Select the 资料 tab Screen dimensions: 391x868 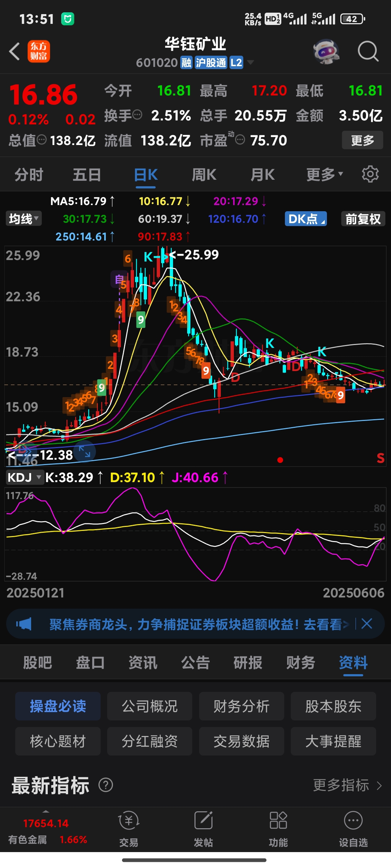pos(353,663)
